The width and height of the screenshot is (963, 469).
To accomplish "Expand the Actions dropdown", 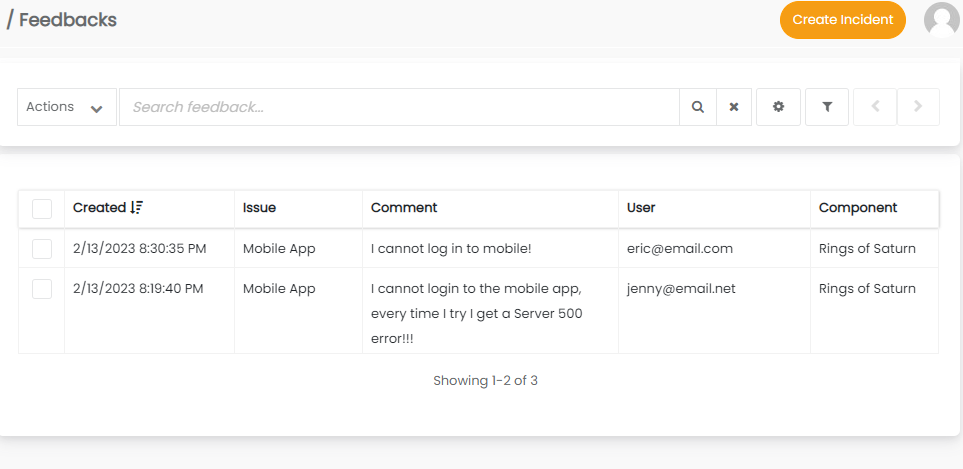I will point(66,107).
